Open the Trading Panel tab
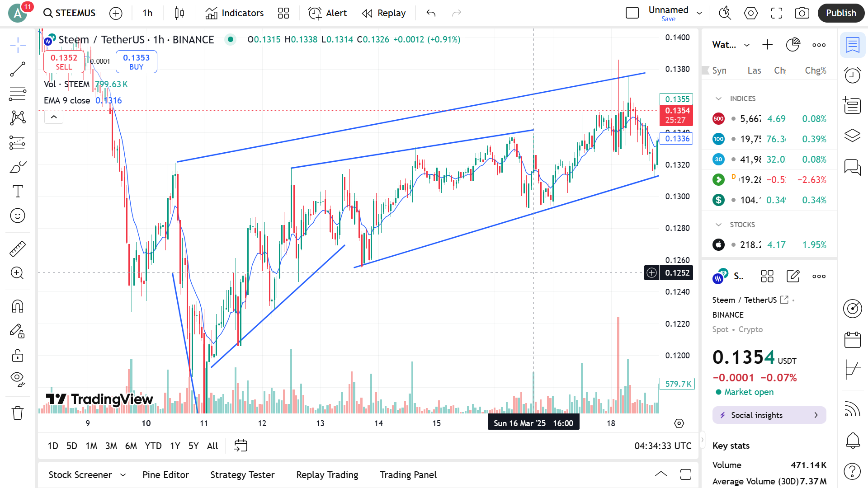 point(408,475)
